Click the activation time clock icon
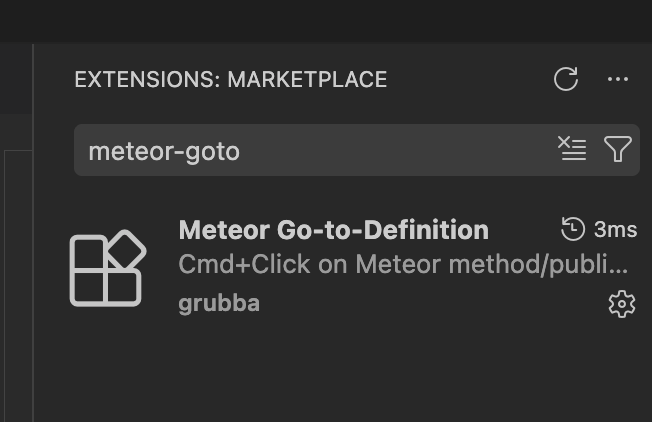 pos(573,230)
